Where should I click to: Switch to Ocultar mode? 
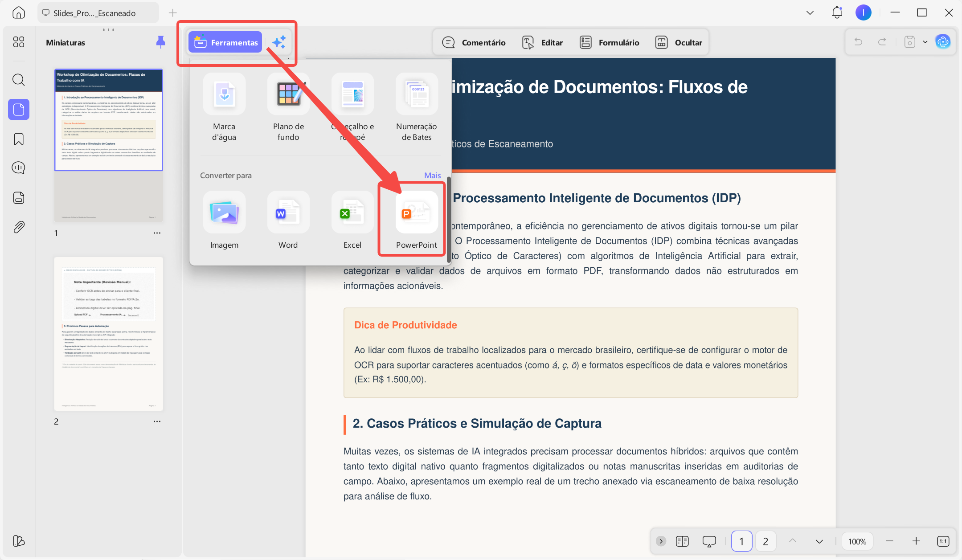tap(679, 42)
